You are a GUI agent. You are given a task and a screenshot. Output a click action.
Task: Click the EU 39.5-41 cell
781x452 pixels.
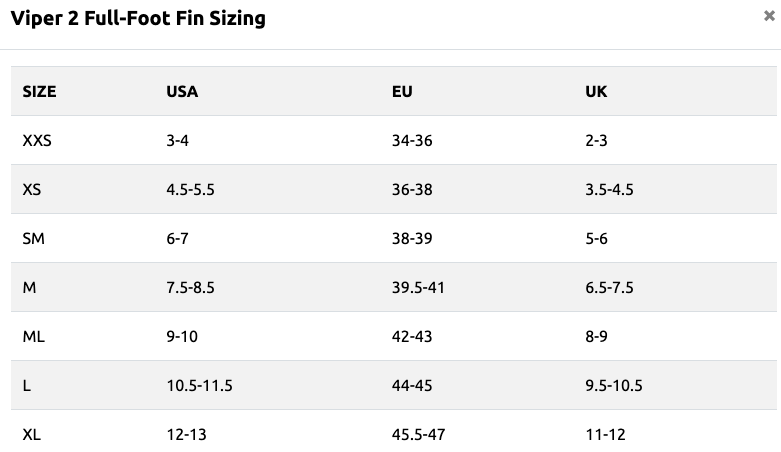click(418, 288)
